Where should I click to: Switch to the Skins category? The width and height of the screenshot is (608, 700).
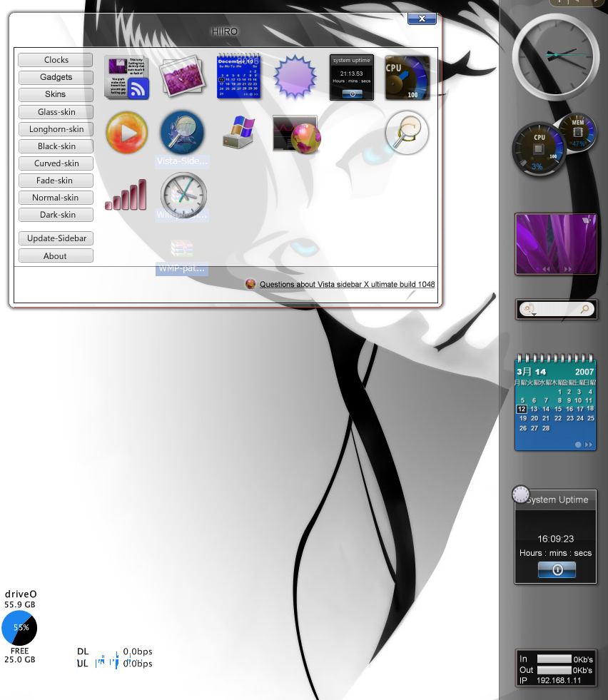point(56,94)
